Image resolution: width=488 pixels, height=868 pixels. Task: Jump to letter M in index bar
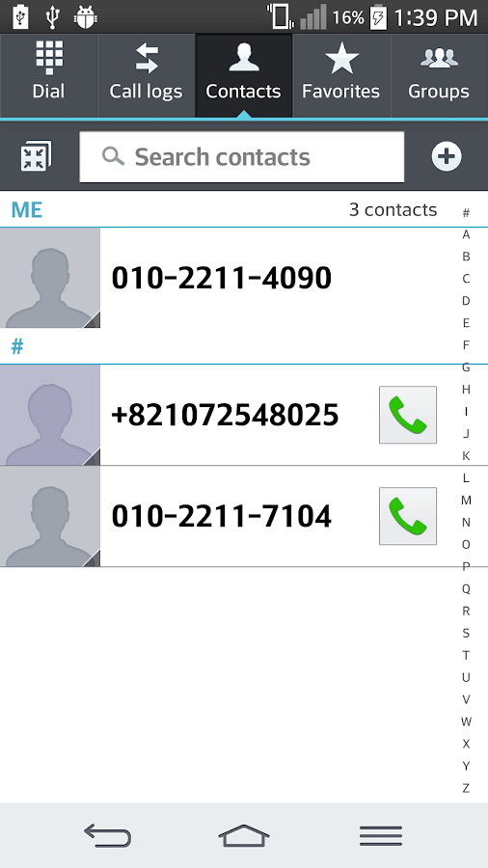pos(466,501)
